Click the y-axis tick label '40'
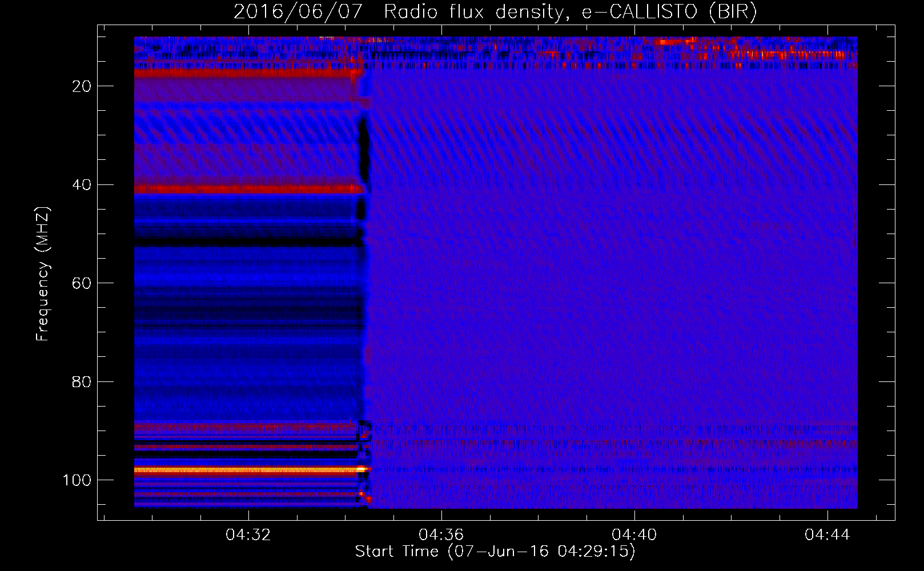Image resolution: width=924 pixels, height=571 pixels. point(82,185)
